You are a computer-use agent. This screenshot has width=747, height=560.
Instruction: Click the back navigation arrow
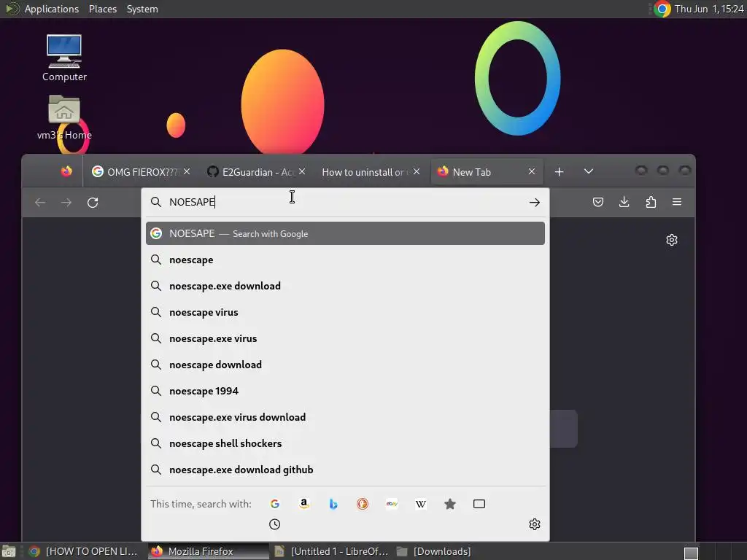[40, 203]
